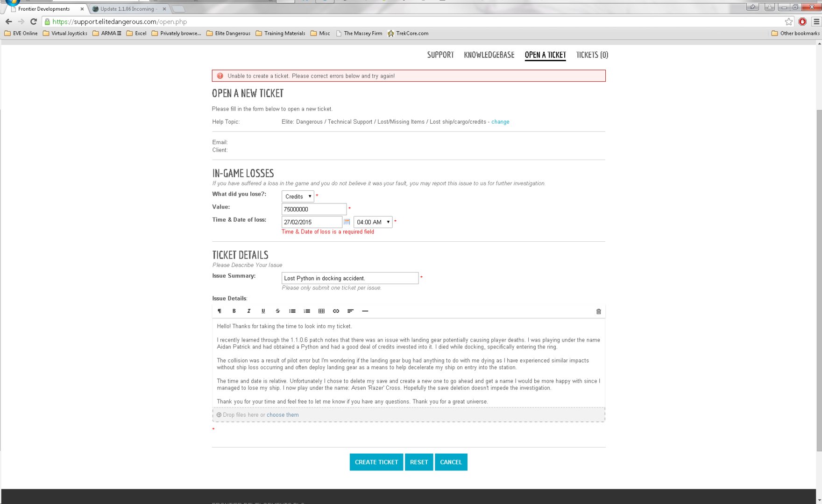Select OPEN A TICKET navigation tab

coord(545,55)
